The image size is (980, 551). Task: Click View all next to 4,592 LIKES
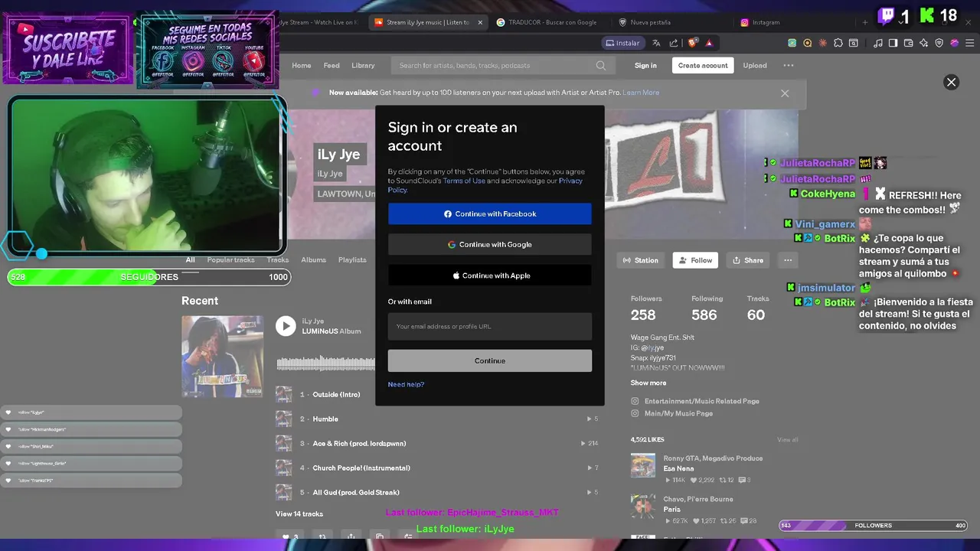click(x=788, y=439)
